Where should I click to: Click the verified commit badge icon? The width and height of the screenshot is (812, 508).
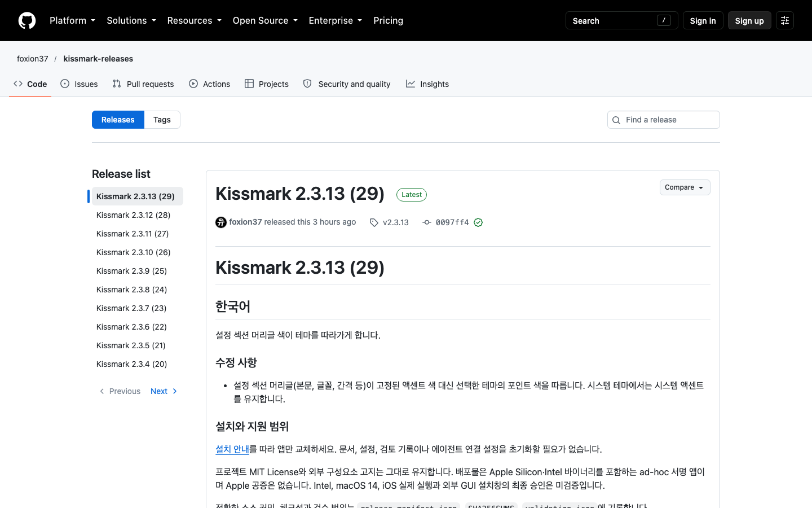pyautogui.click(x=478, y=222)
